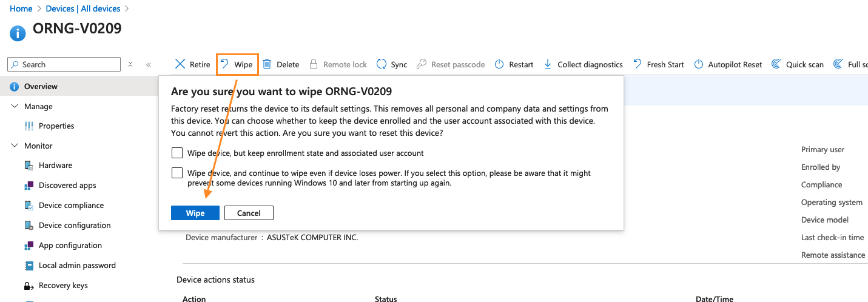
Task: Collapse the Monitor section chevron
Action: (x=15, y=146)
